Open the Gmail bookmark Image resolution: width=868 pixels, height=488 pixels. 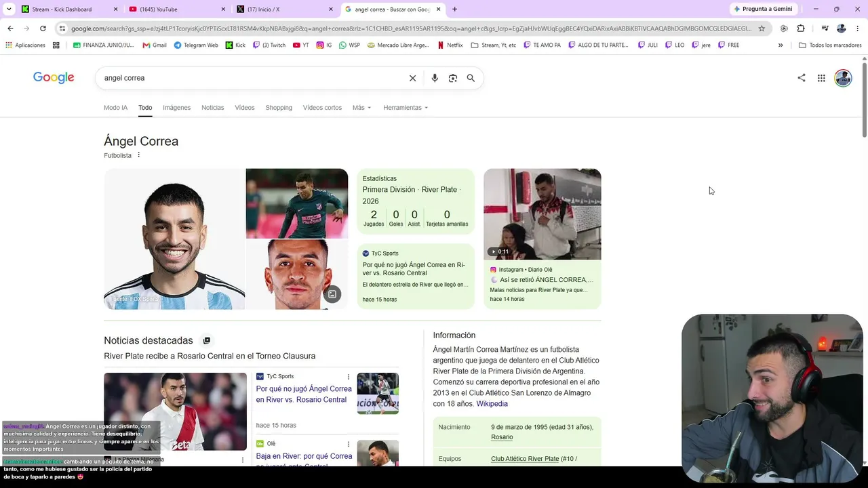(155, 45)
